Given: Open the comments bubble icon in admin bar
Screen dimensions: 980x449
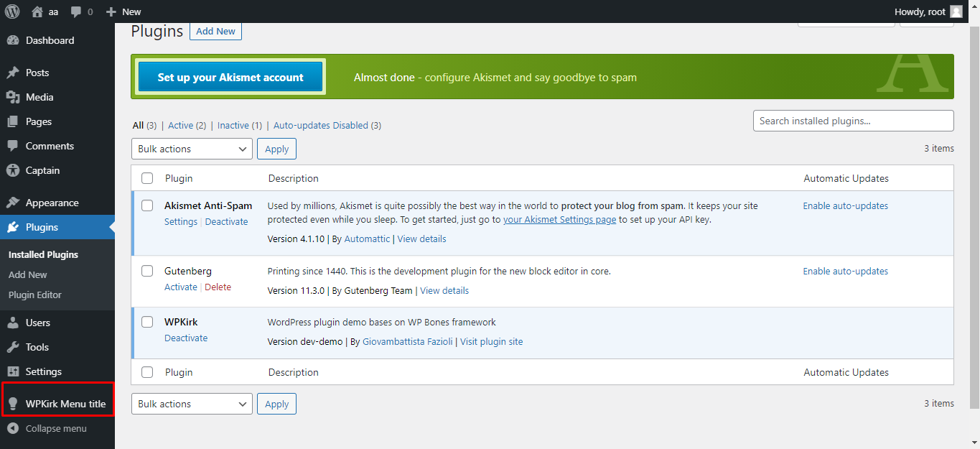Looking at the screenshot, I should [76, 12].
